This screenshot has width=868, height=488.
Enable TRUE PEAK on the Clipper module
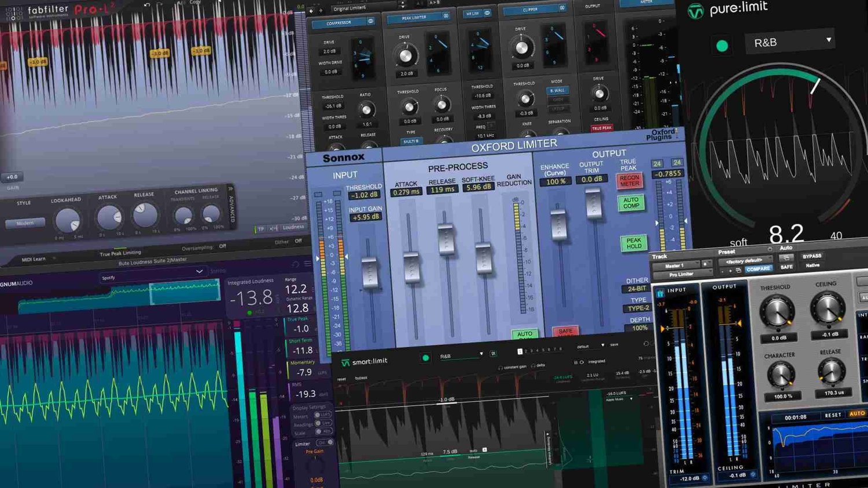pos(601,127)
